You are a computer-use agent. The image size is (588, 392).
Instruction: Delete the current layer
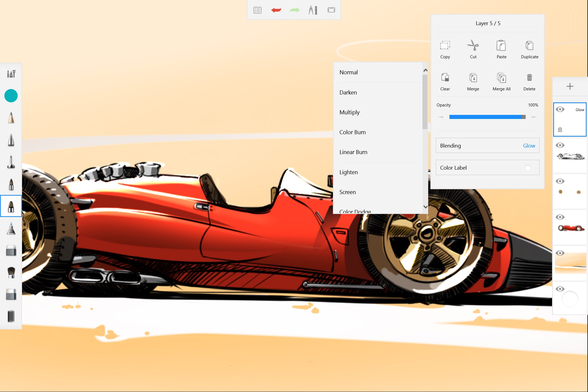(x=529, y=81)
